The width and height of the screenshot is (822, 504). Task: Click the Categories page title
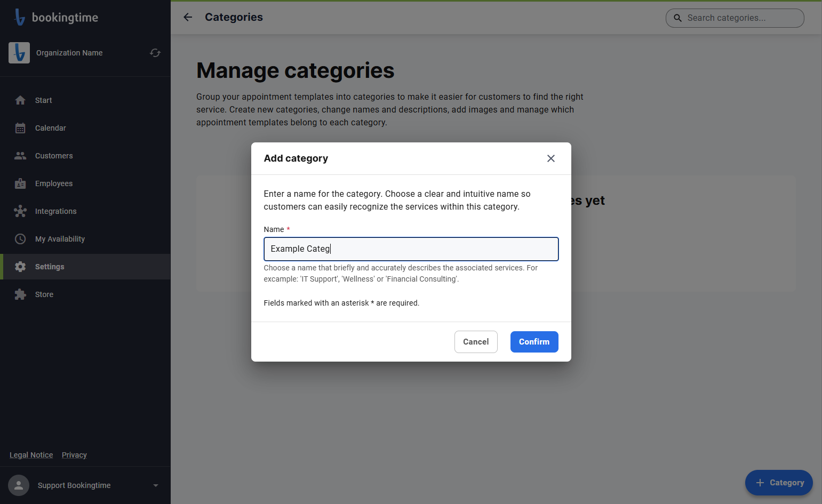click(x=234, y=17)
